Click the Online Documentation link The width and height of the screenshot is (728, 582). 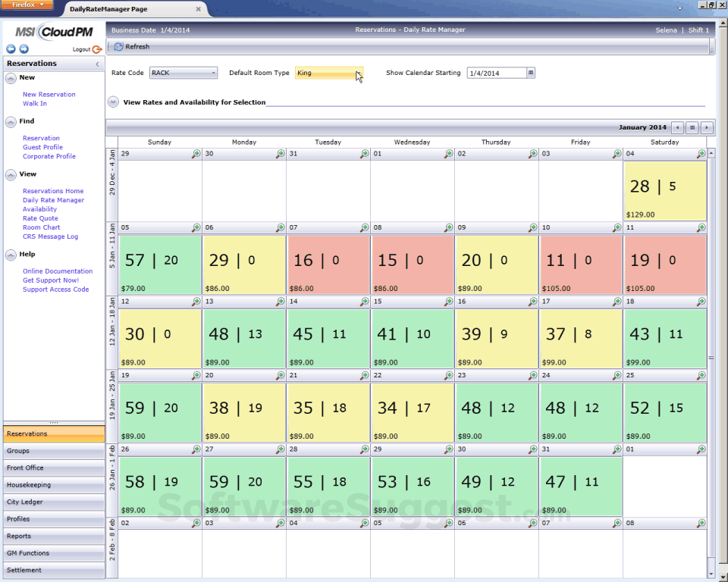tap(58, 271)
